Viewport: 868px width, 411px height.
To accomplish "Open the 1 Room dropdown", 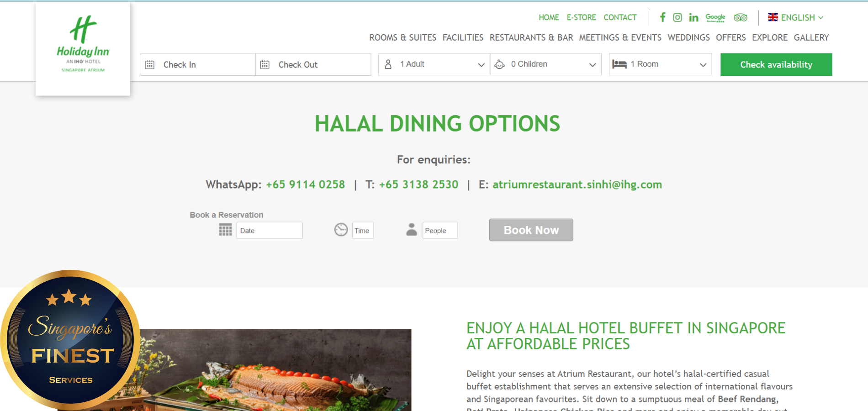I will [660, 64].
